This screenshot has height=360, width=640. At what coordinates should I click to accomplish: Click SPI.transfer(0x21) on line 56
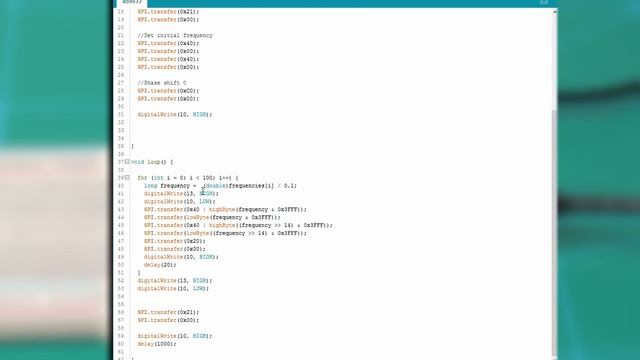pos(168,312)
